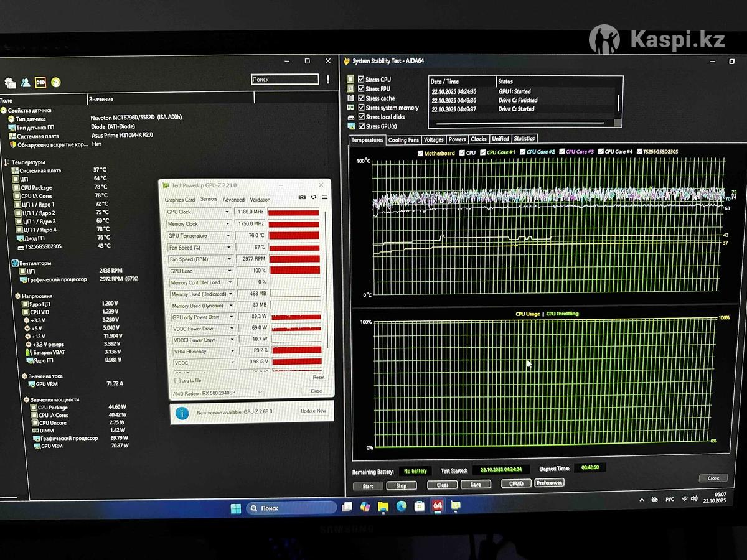Image resolution: width=747 pixels, height=560 pixels.
Task: Toggle the Stress system memory checkbox
Action: click(x=361, y=108)
